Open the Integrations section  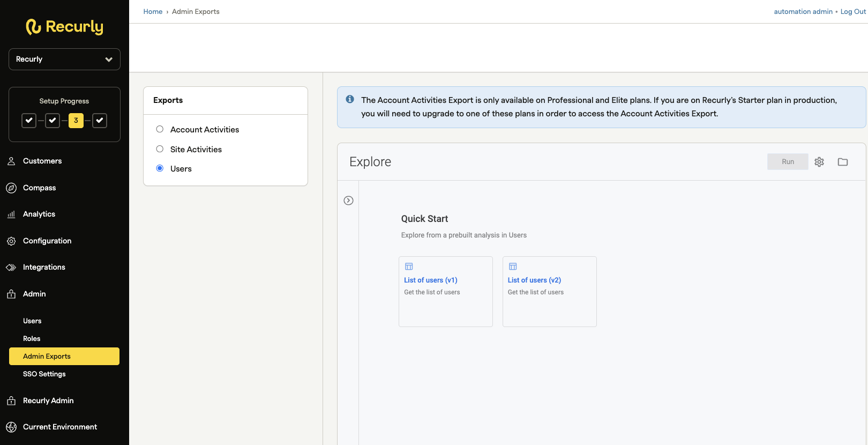(44, 267)
